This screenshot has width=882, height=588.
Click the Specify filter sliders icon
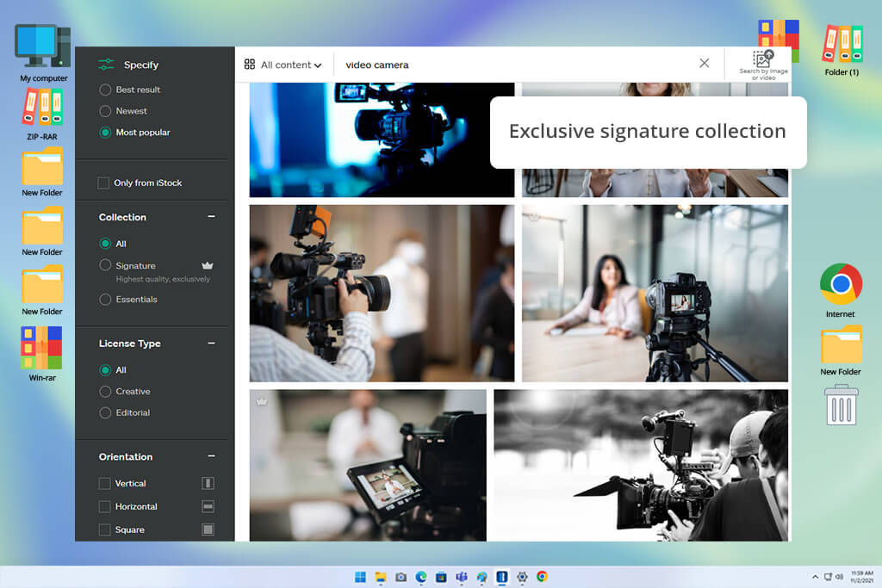[106, 65]
